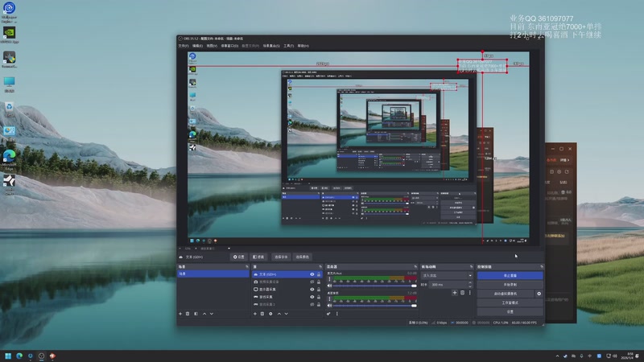Move source down with Sources panel down arrow
Image resolution: width=644 pixels, height=362 pixels.
(x=287, y=314)
